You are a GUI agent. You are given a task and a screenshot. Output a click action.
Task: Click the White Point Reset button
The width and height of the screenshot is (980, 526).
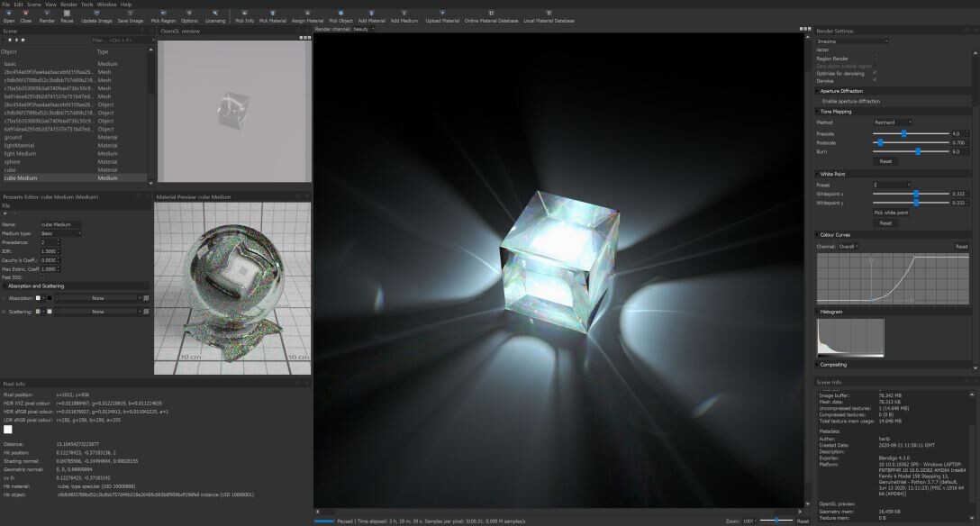point(885,222)
